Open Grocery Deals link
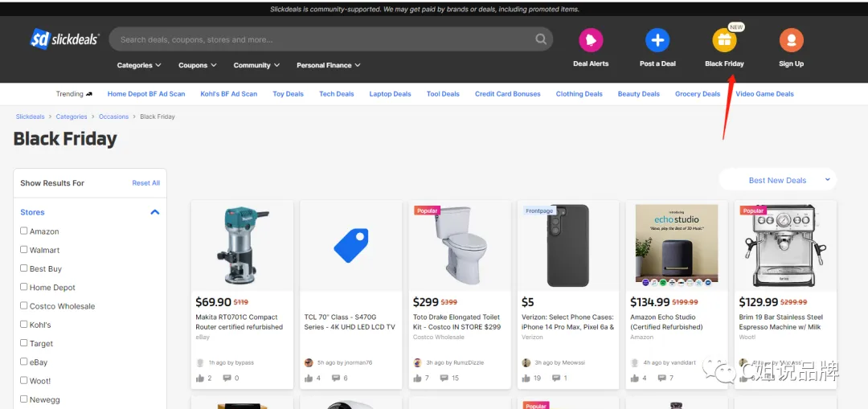Viewport: 868px width, 409px height. tap(698, 94)
